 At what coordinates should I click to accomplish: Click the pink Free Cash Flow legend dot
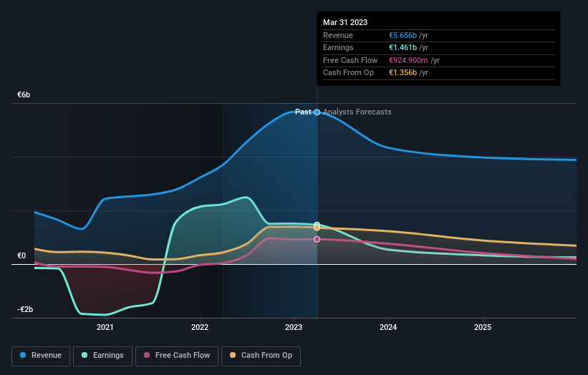[x=147, y=355]
